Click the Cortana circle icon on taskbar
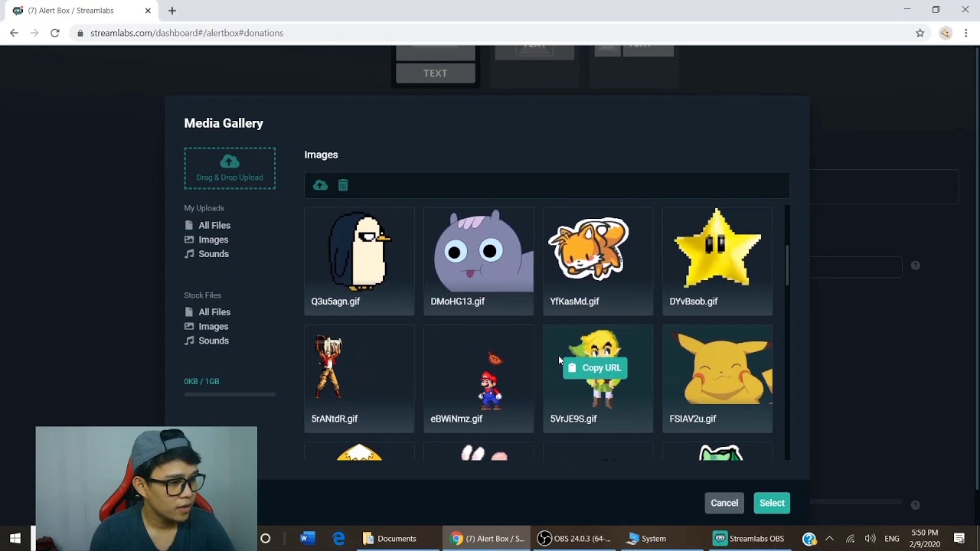 [266, 539]
